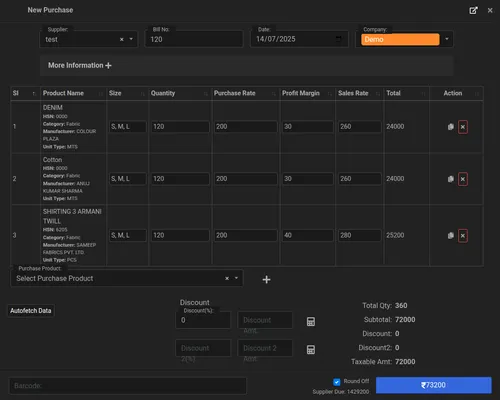Edit Quantity field of DENIM row
500x400 pixels.
point(180,127)
